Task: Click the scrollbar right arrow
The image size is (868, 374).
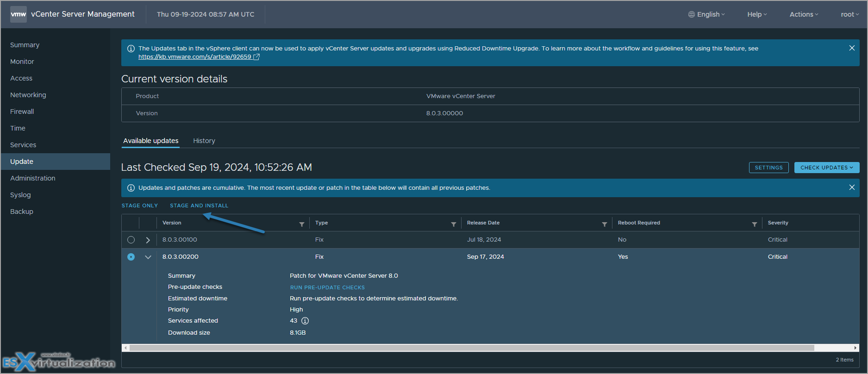Action: coord(856,348)
